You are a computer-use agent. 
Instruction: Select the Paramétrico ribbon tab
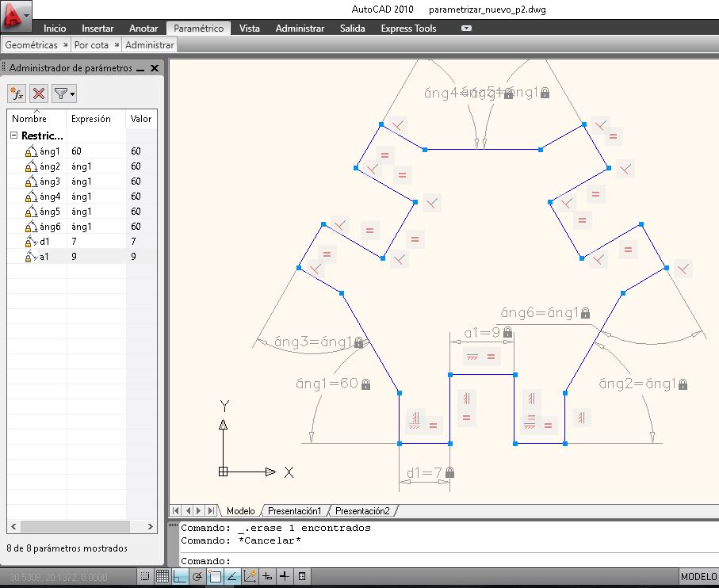pyautogui.click(x=198, y=29)
